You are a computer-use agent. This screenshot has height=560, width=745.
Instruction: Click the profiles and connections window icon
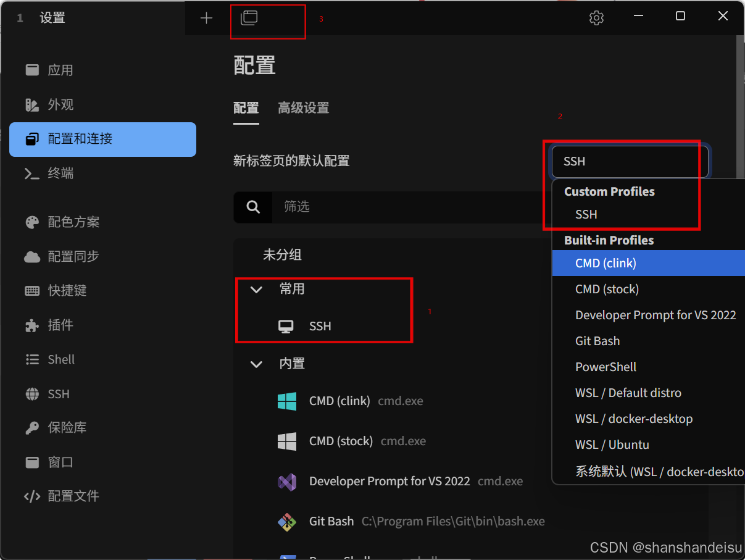coord(249,18)
